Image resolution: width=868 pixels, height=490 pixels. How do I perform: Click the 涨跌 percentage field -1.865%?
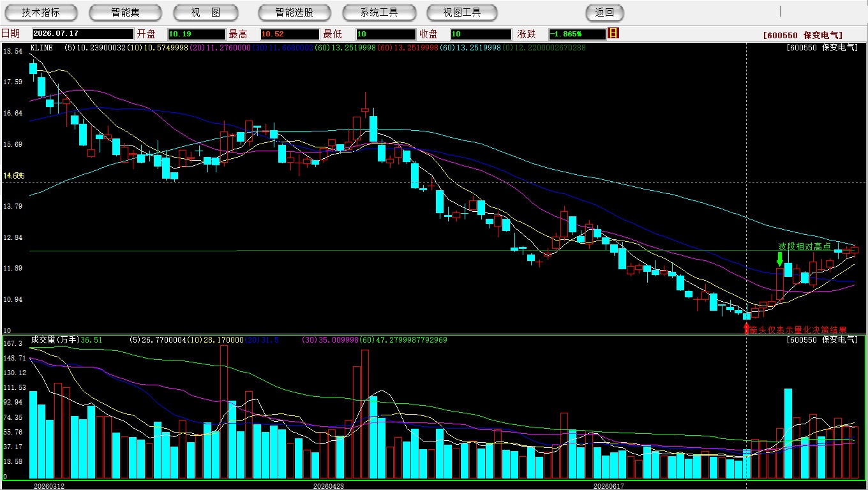point(577,34)
